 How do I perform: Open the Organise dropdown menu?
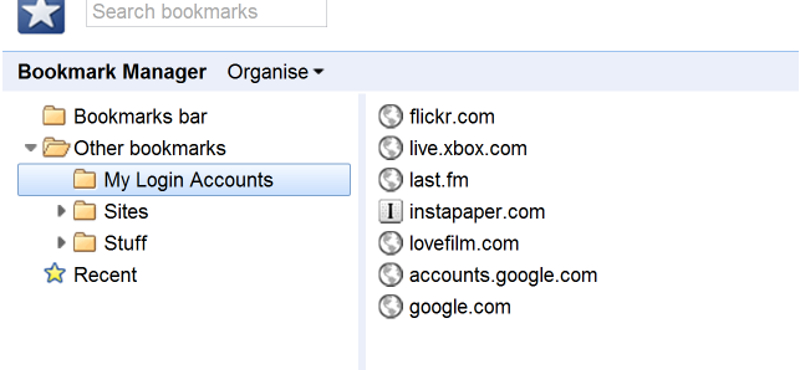(275, 72)
